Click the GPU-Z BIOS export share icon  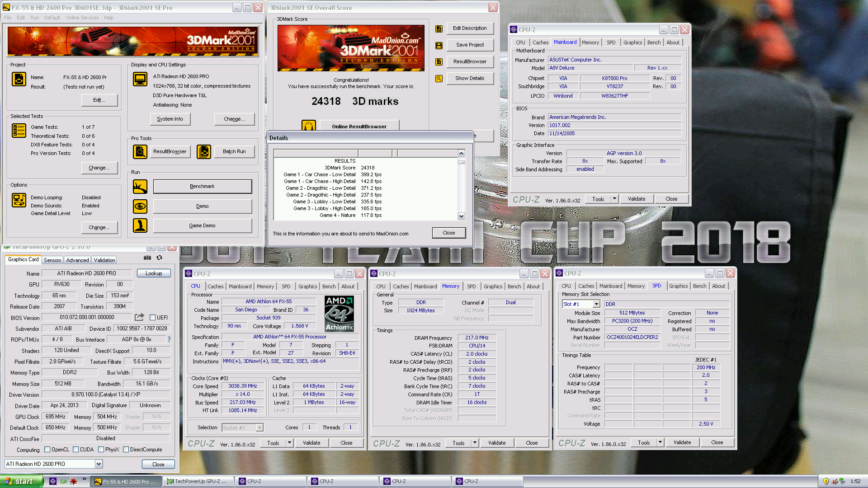pos(139,317)
